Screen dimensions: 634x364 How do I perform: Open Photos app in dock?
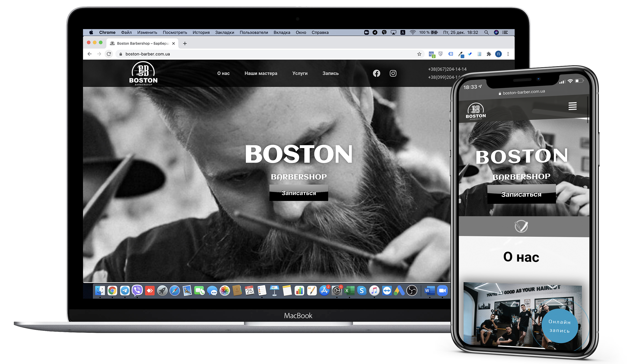(x=225, y=291)
